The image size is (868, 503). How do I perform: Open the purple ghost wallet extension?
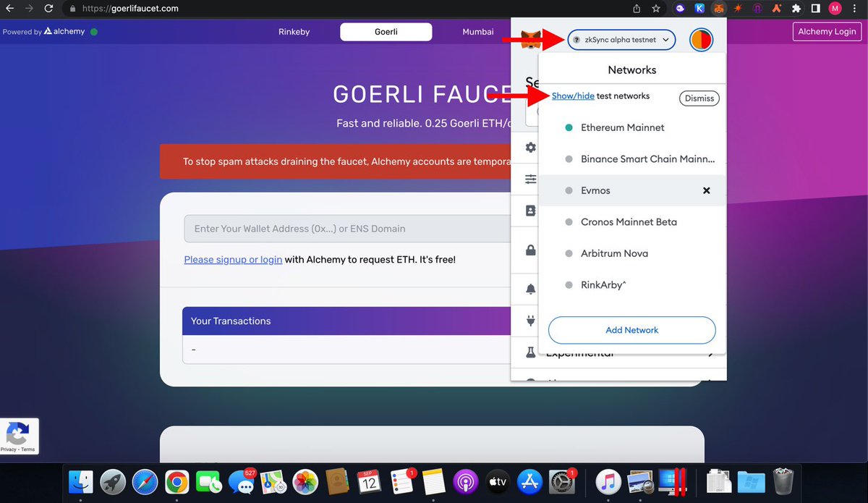680,9
